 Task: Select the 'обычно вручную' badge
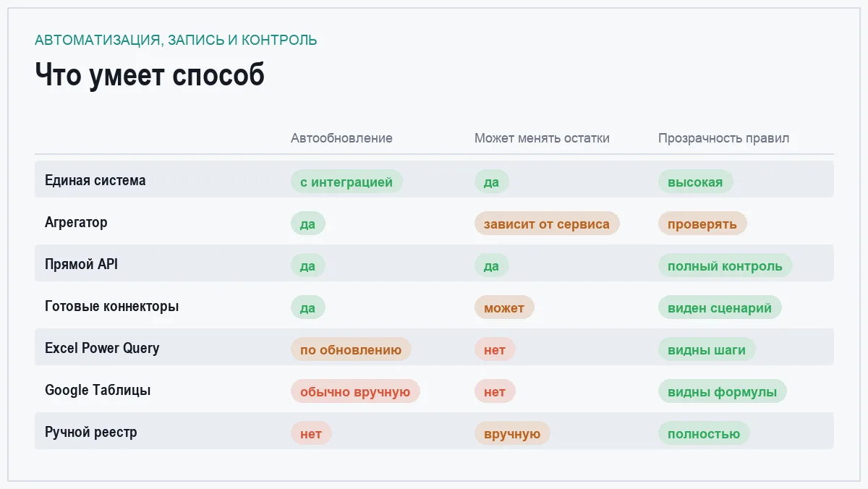[x=355, y=391]
